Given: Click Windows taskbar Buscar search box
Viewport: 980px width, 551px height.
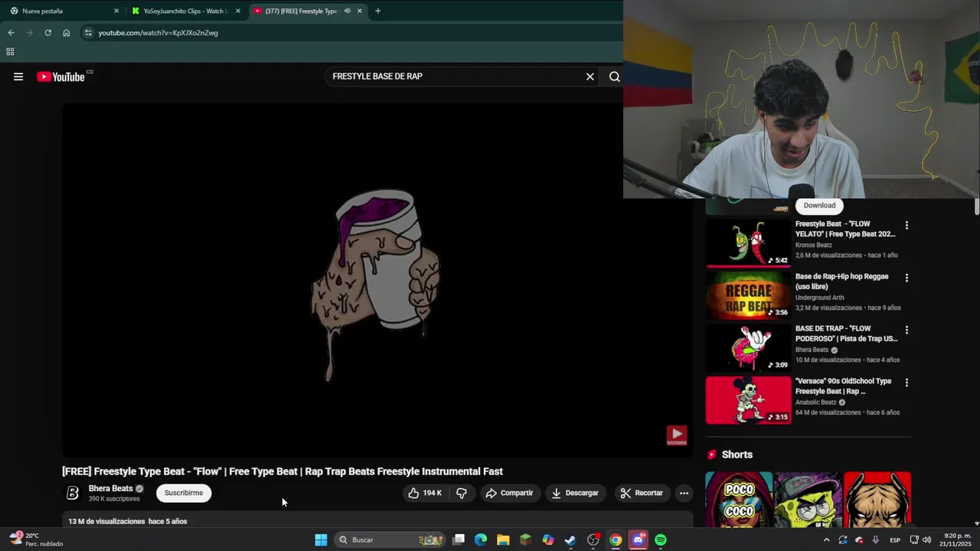Looking at the screenshot, I should (x=390, y=540).
